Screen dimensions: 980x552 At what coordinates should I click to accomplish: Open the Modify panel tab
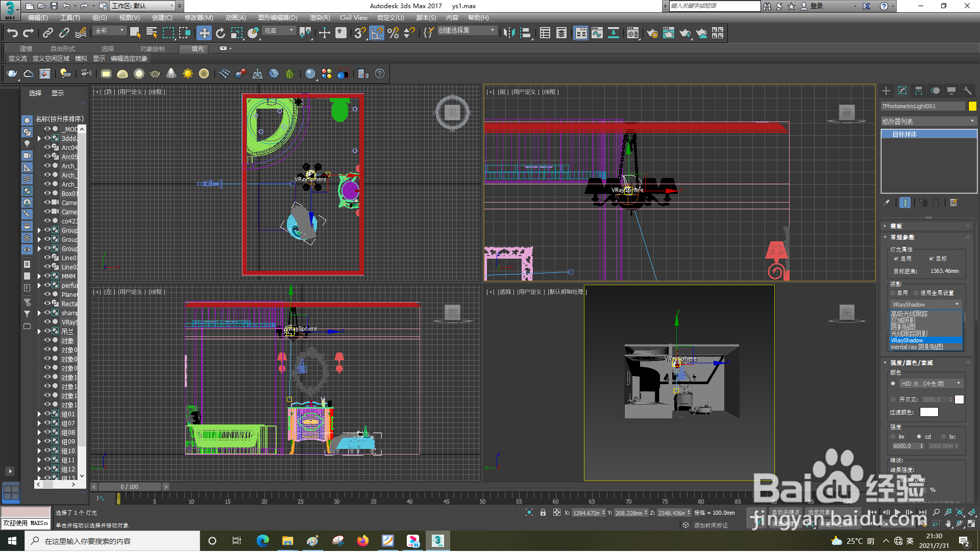coord(902,91)
